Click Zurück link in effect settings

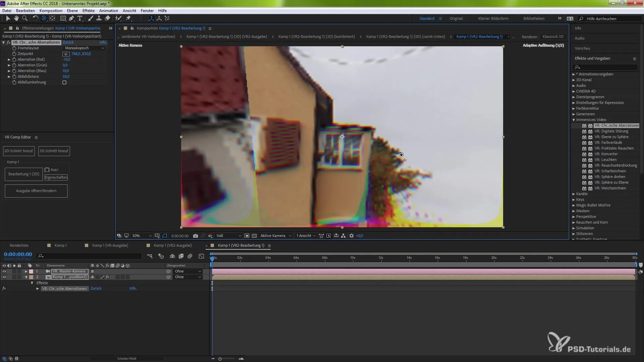point(68,43)
